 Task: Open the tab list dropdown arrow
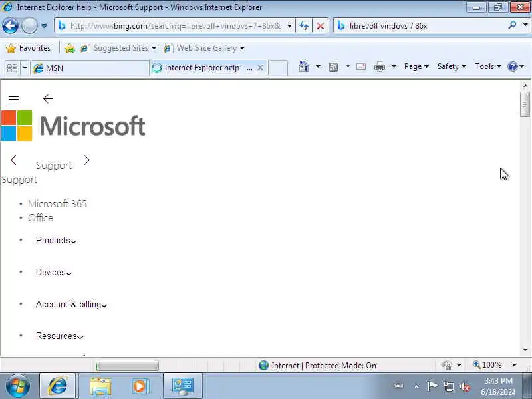pyautogui.click(x=25, y=68)
